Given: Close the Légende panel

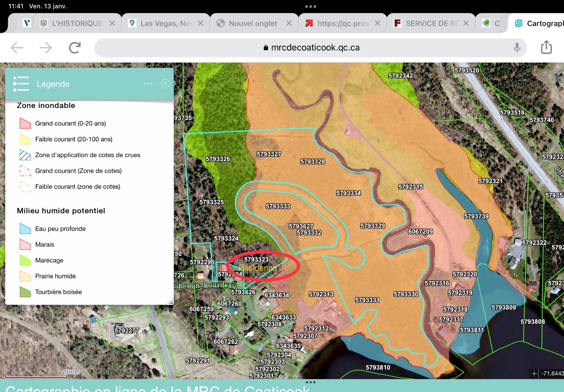Looking at the screenshot, I should click(x=165, y=84).
